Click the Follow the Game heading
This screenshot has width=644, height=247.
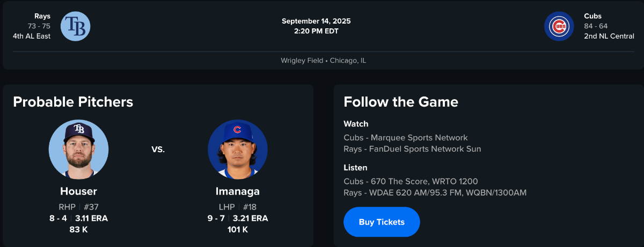[401, 102]
